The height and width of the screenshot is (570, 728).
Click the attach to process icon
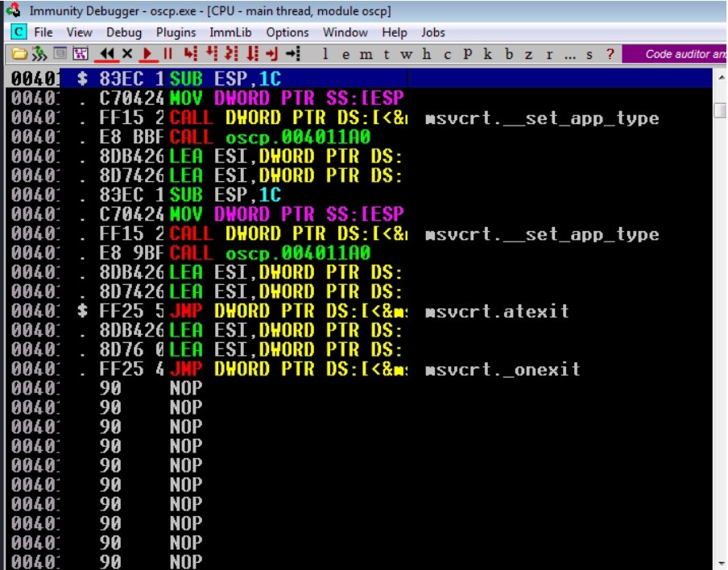coord(39,54)
